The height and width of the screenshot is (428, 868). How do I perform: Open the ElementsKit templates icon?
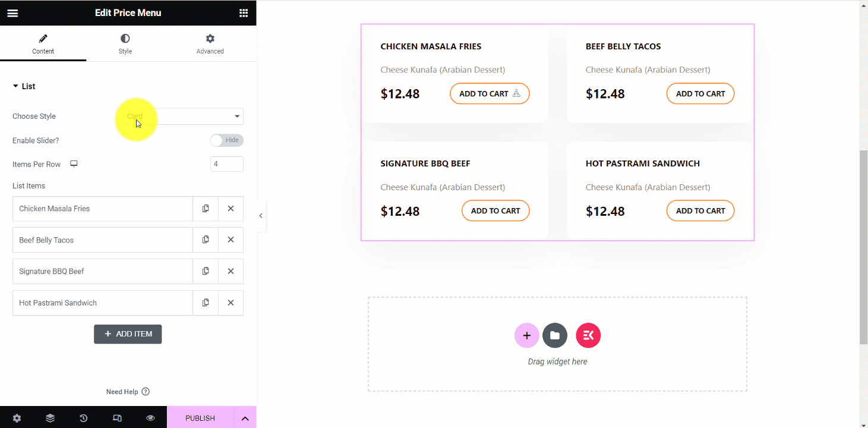588,335
